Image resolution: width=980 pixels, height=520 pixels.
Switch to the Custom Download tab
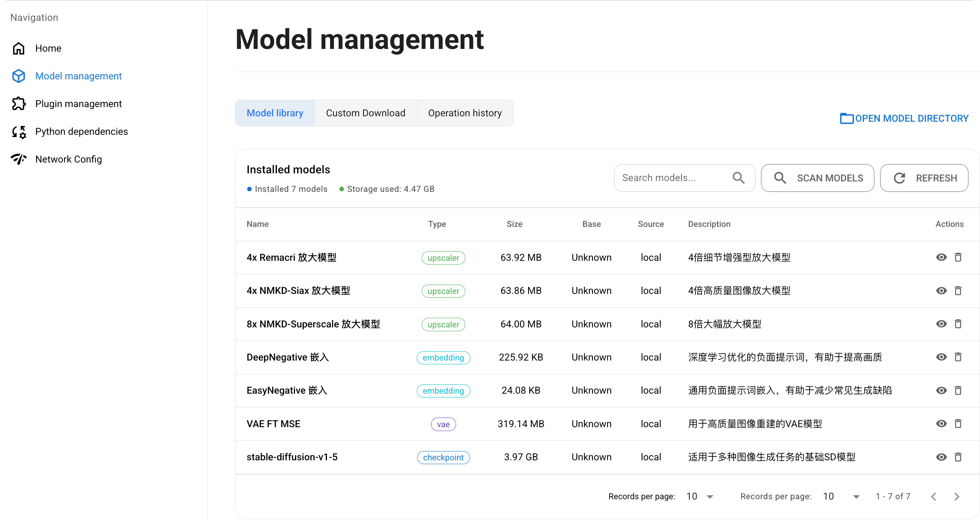(365, 113)
